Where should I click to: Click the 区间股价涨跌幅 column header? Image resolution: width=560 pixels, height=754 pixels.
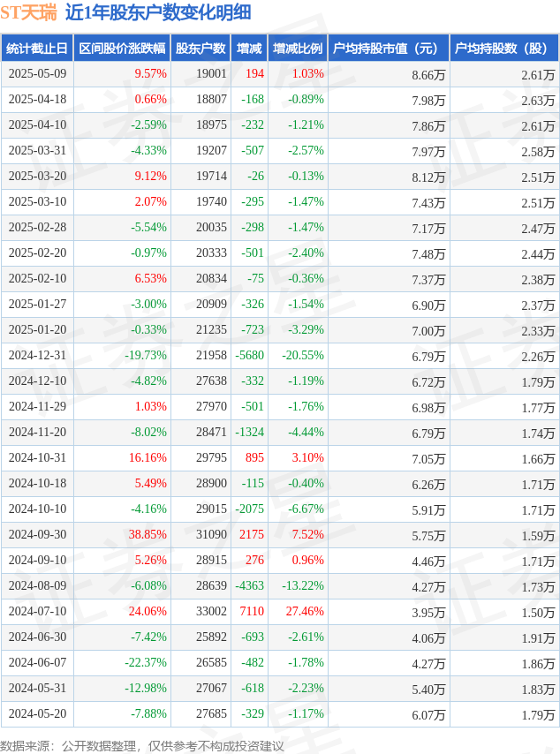pos(122,48)
